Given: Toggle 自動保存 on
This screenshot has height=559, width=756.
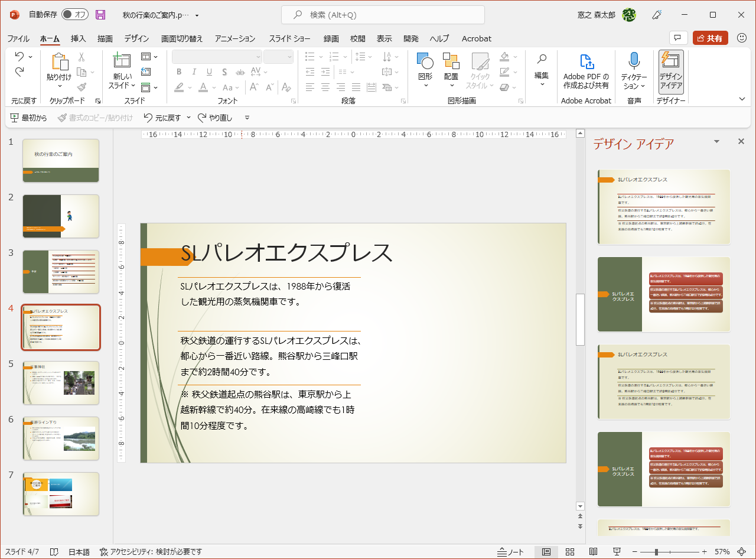Looking at the screenshot, I should 75,14.
